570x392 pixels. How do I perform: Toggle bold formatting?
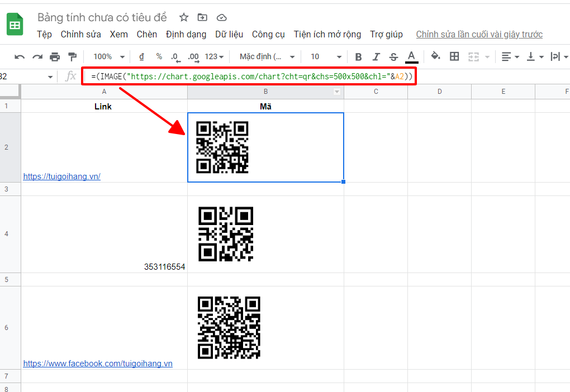click(x=359, y=56)
